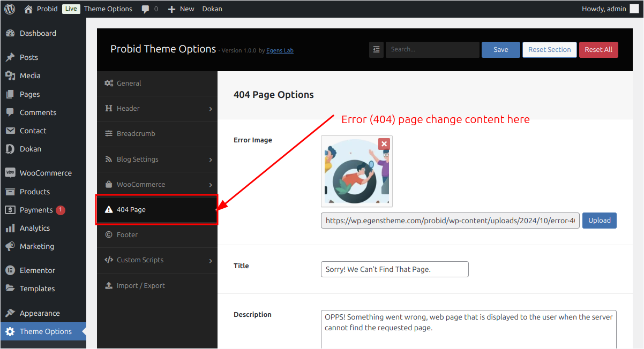Viewport: 644px width, 349px height.
Task: Click the Live status badge
Action: click(x=71, y=9)
